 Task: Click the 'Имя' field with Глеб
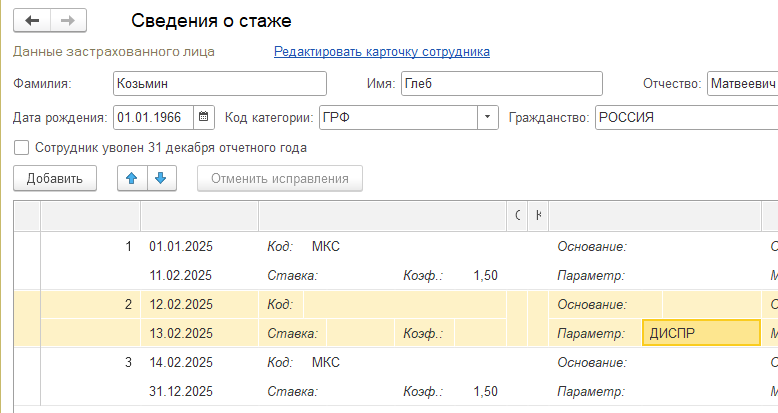500,84
